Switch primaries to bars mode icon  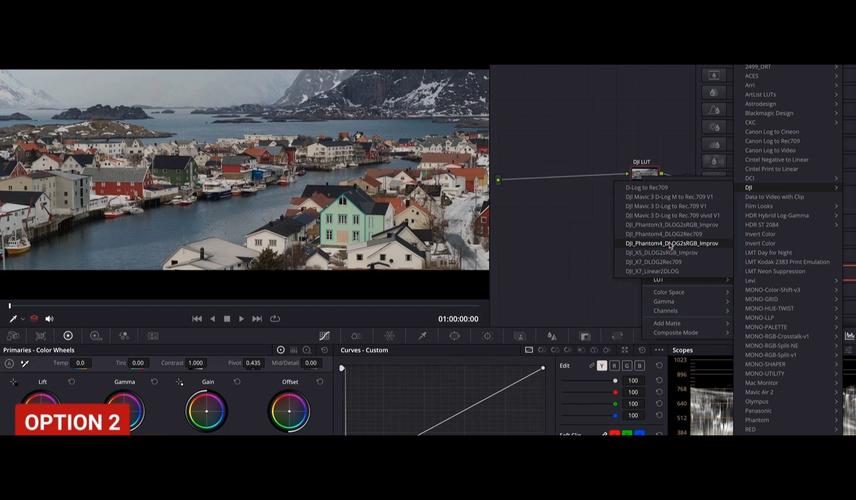point(294,350)
